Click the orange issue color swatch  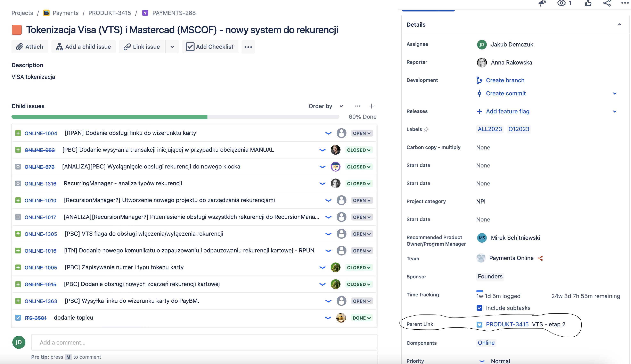click(17, 30)
